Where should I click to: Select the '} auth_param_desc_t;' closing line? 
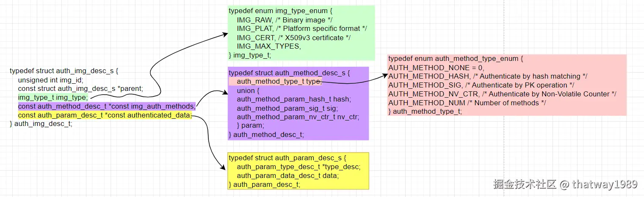pyautogui.click(x=265, y=184)
